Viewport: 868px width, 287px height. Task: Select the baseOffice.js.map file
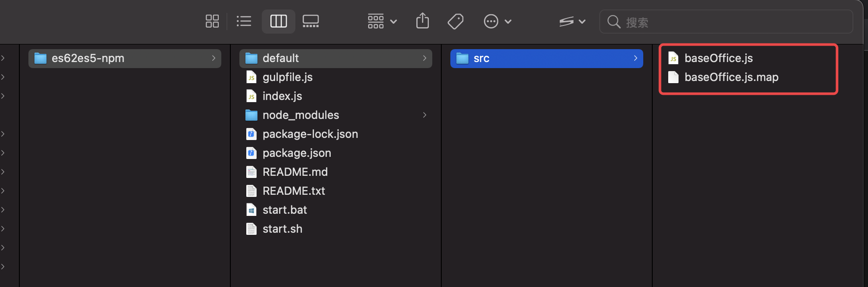coord(731,77)
